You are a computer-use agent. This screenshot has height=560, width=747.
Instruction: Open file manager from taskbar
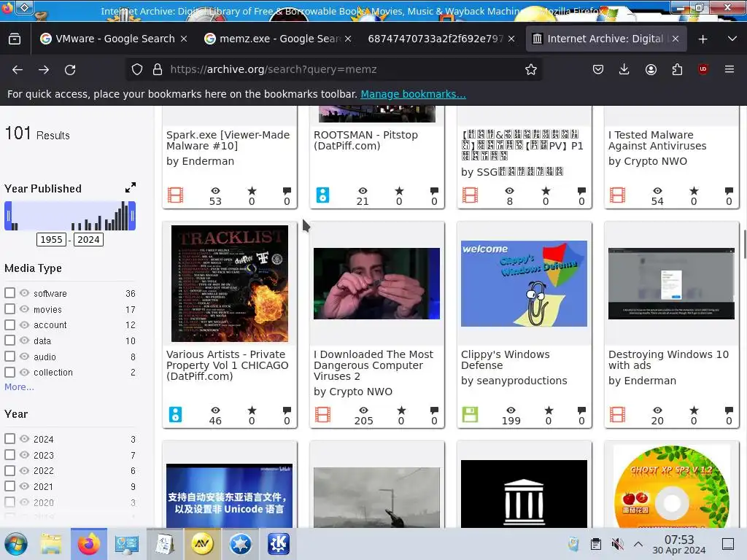pos(50,544)
